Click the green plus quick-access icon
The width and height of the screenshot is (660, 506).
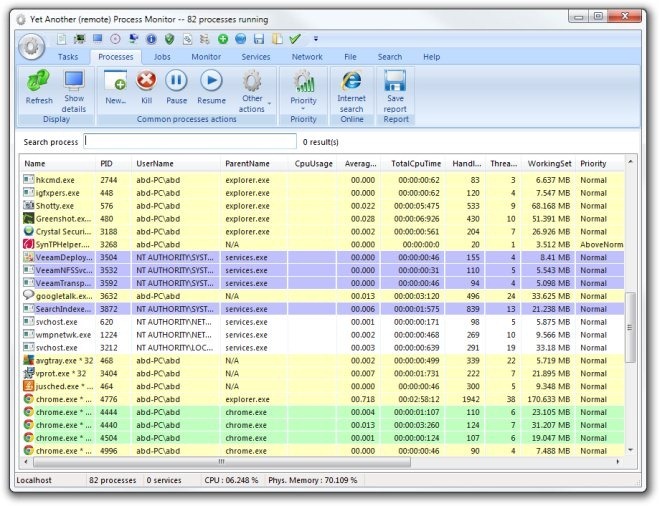point(223,39)
